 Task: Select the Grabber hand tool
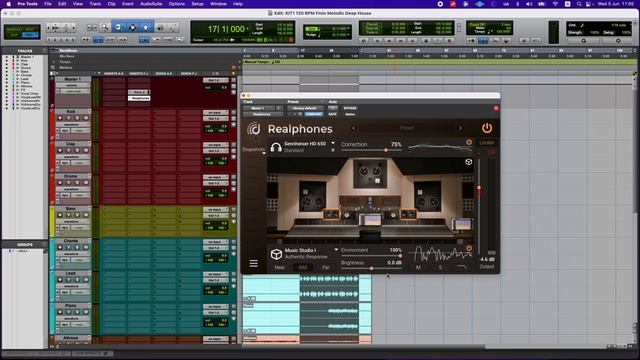tap(146, 28)
